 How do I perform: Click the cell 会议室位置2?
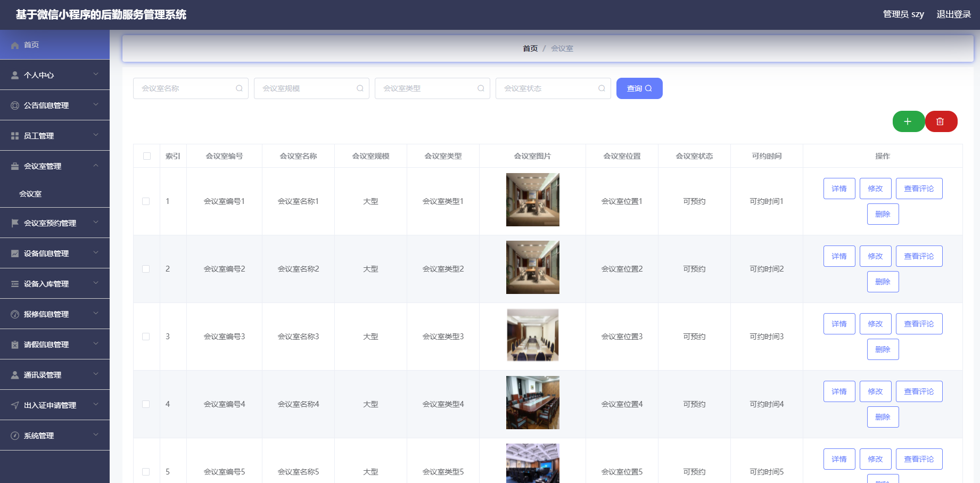pos(622,269)
